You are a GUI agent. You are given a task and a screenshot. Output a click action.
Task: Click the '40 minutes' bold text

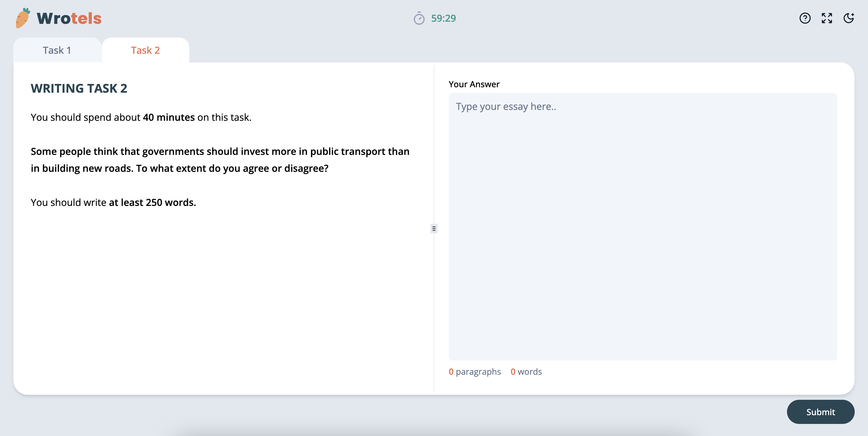[168, 117]
